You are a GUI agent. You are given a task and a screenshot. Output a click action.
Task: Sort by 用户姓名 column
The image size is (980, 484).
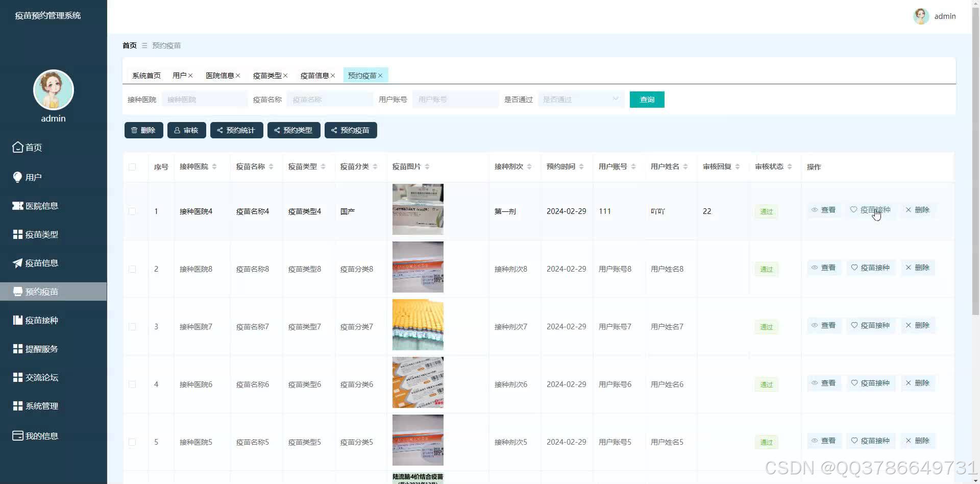click(685, 167)
